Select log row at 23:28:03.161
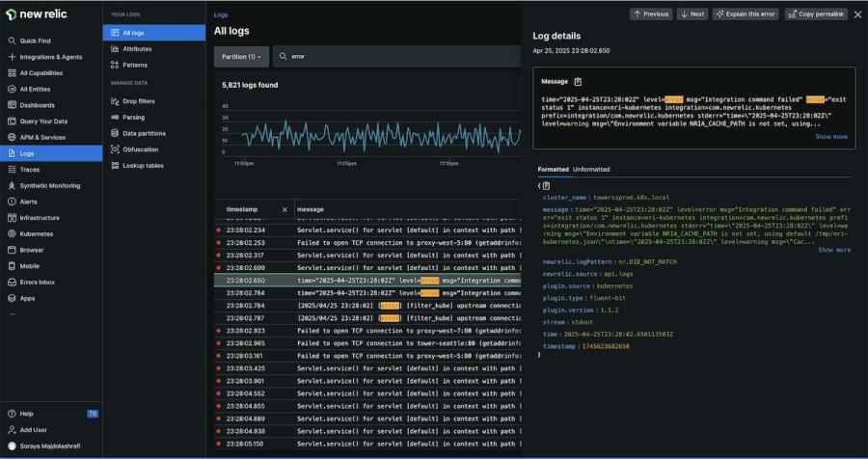Screen dimensions: 868x459 click(367, 356)
